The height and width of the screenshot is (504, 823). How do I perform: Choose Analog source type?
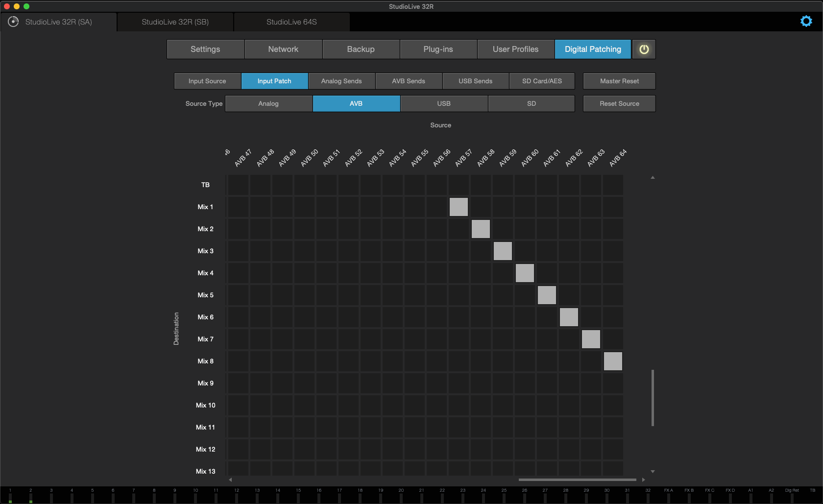[268, 103]
